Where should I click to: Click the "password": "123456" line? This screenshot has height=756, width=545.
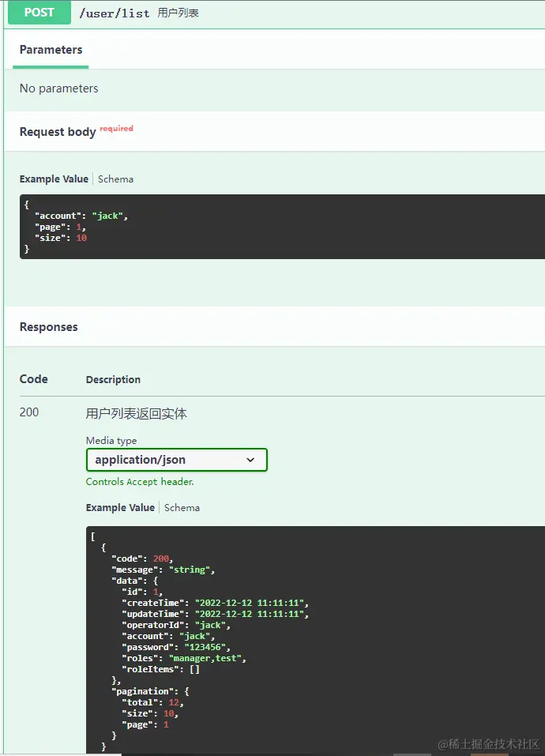tap(176, 648)
